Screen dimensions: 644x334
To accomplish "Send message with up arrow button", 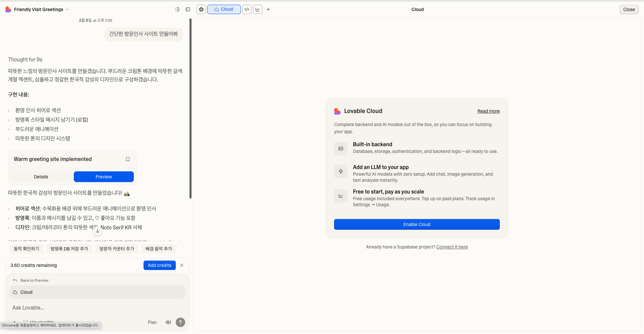I will (180, 322).
